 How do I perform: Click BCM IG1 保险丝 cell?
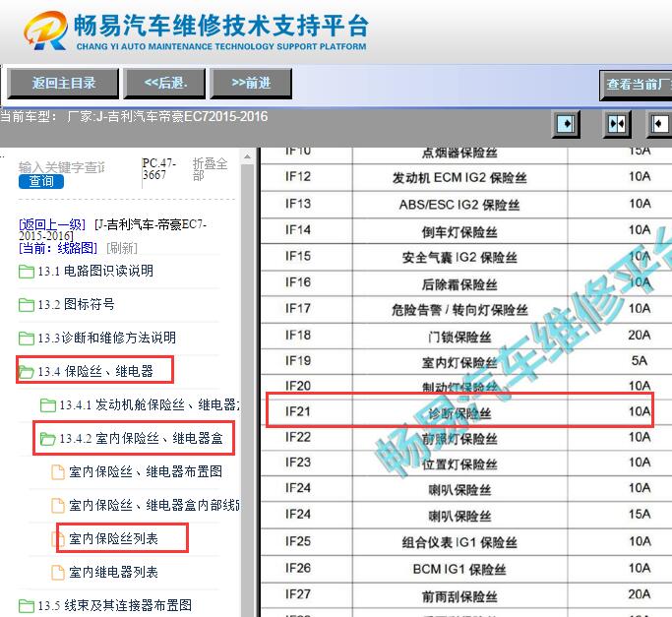click(459, 570)
